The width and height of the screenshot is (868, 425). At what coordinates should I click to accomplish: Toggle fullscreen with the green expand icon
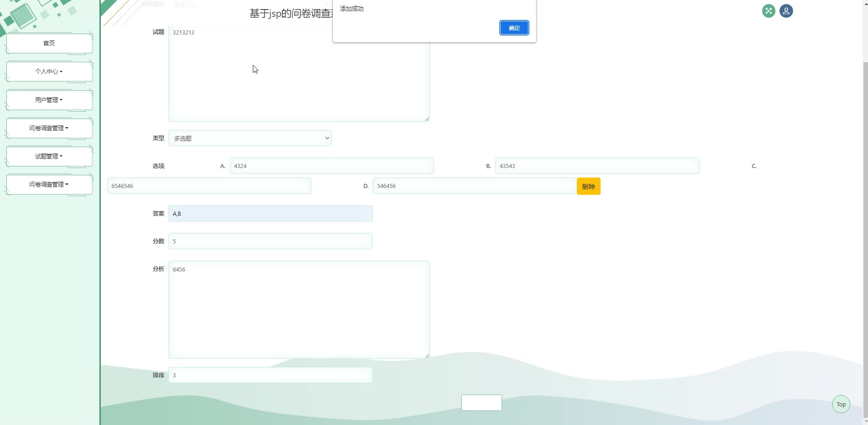(x=769, y=11)
